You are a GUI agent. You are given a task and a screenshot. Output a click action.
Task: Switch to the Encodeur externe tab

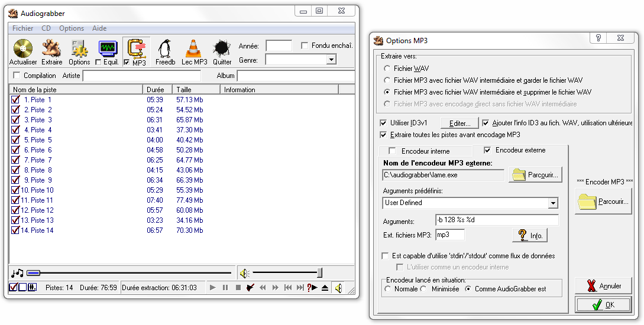tap(520, 150)
